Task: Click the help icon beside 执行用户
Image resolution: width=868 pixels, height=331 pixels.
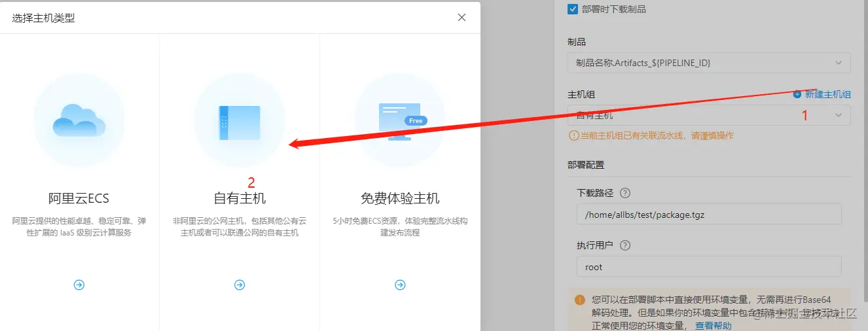Action: (x=624, y=246)
